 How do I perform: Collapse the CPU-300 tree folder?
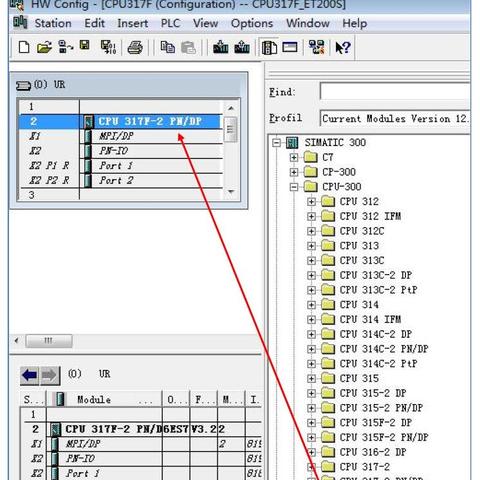tap(294, 187)
